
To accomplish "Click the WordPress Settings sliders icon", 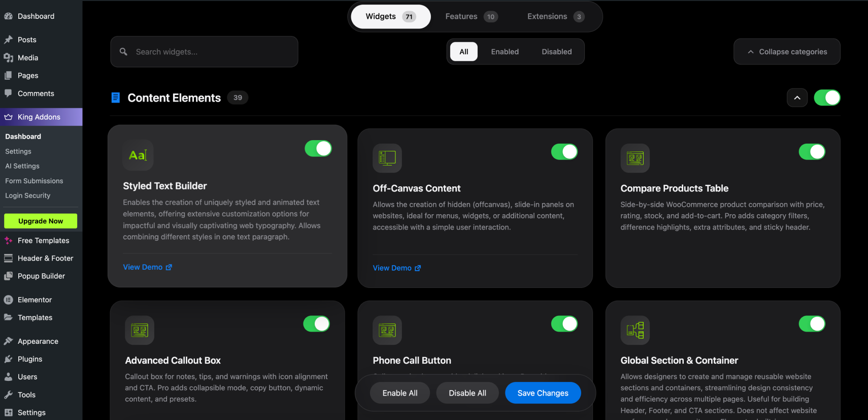I will (8, 412).
